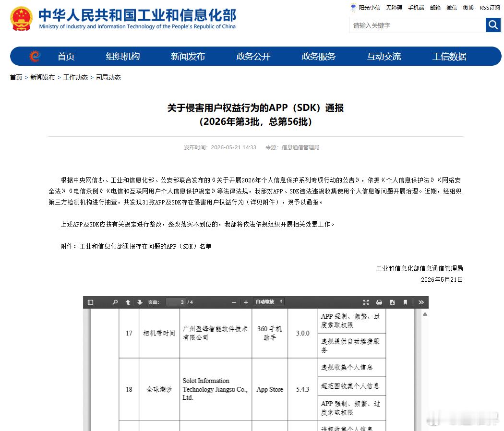Click the 微信 link
Viewport: 504px width, 431px height.
452,8
